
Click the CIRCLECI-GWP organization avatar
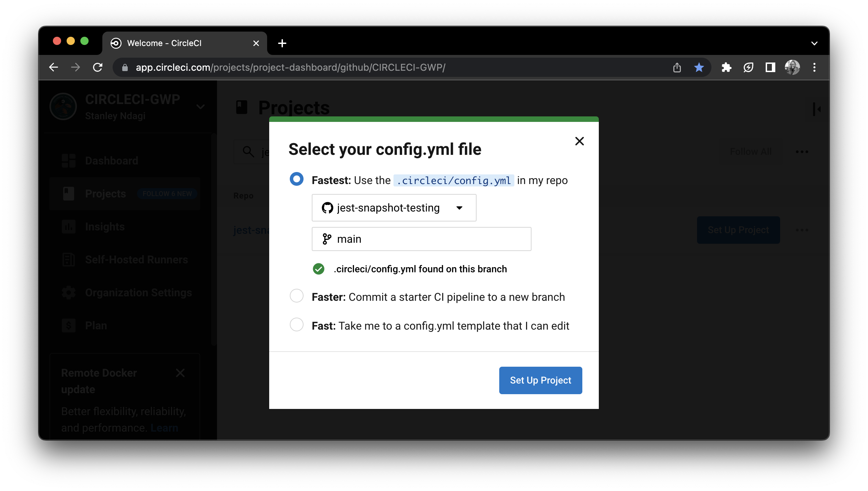click(x=64, y=106)
